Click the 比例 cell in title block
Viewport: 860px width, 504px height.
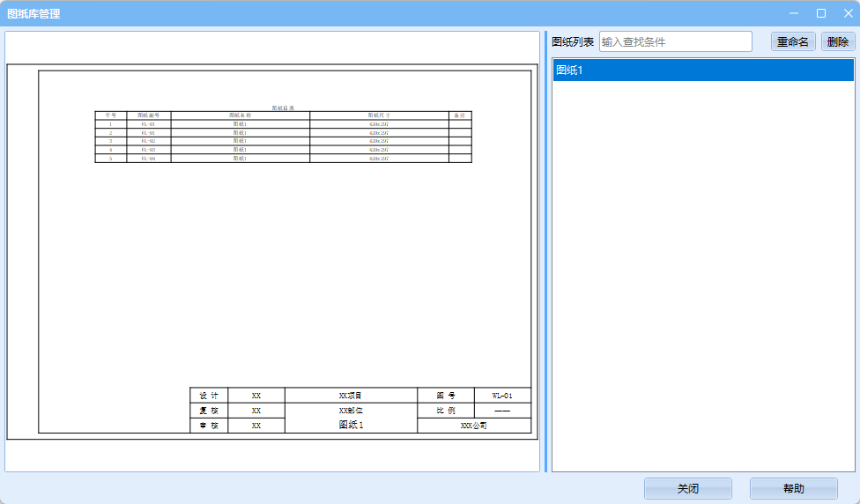click(446, 411)
